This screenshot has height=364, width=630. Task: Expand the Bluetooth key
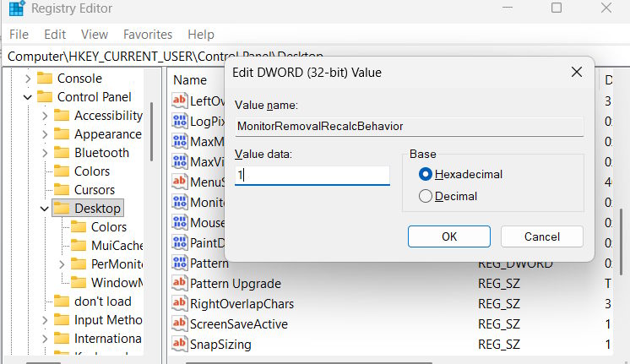pyautogui.click(x=45, y=153)
